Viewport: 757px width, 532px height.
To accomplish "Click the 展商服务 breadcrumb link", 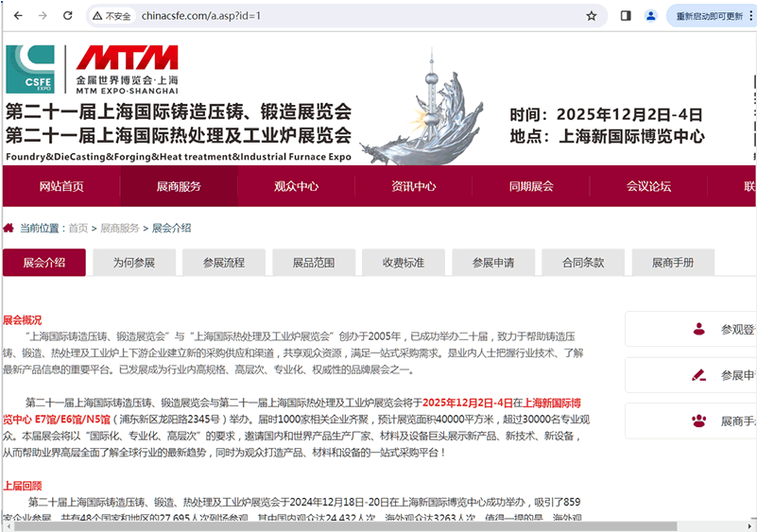I will [120, 228].
